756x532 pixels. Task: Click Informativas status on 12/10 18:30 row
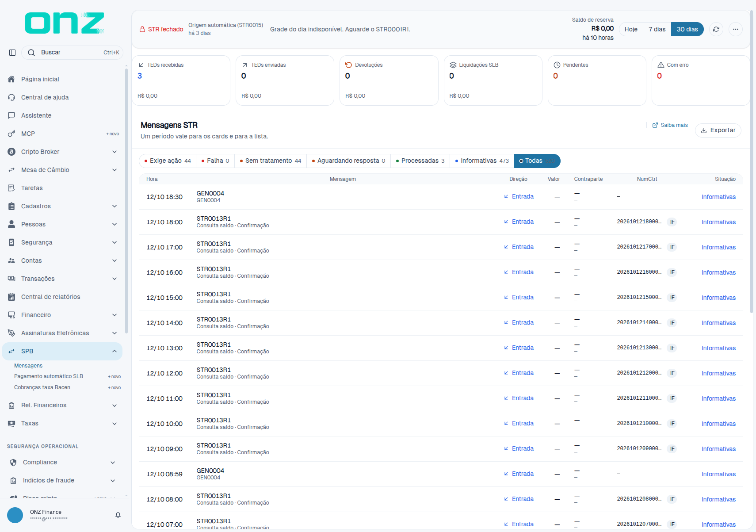click(718, 197)
